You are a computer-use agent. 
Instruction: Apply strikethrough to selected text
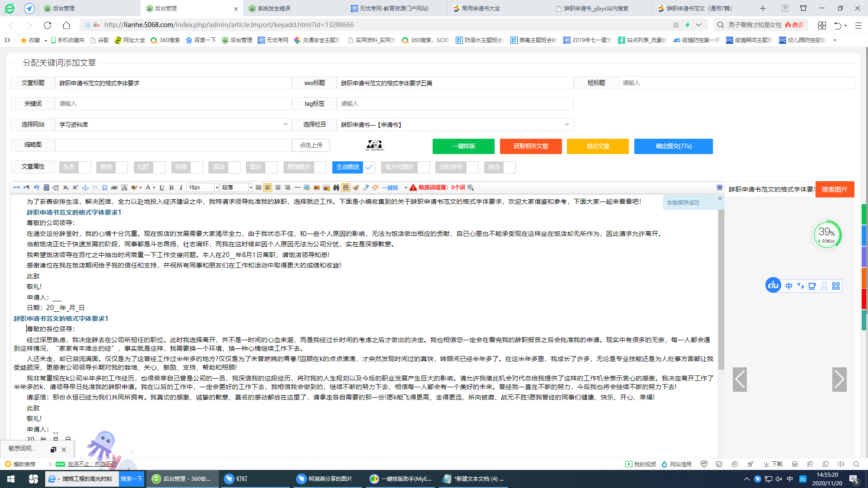(x=115, y=187)
